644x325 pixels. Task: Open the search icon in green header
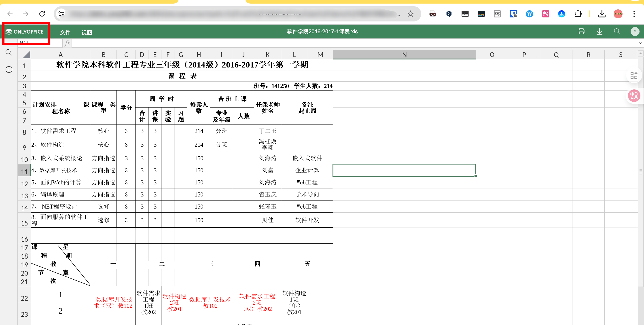tap(617, 32)
